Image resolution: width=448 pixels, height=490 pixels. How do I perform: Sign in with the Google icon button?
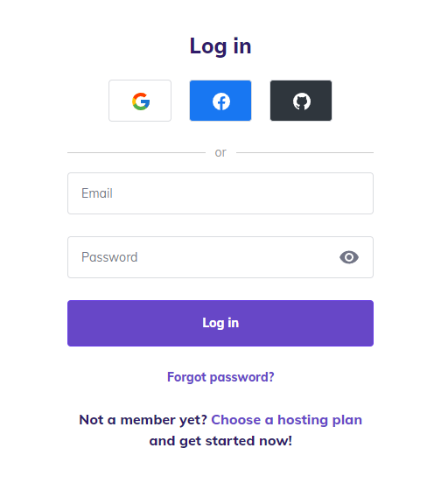click(x=140, y=101)
